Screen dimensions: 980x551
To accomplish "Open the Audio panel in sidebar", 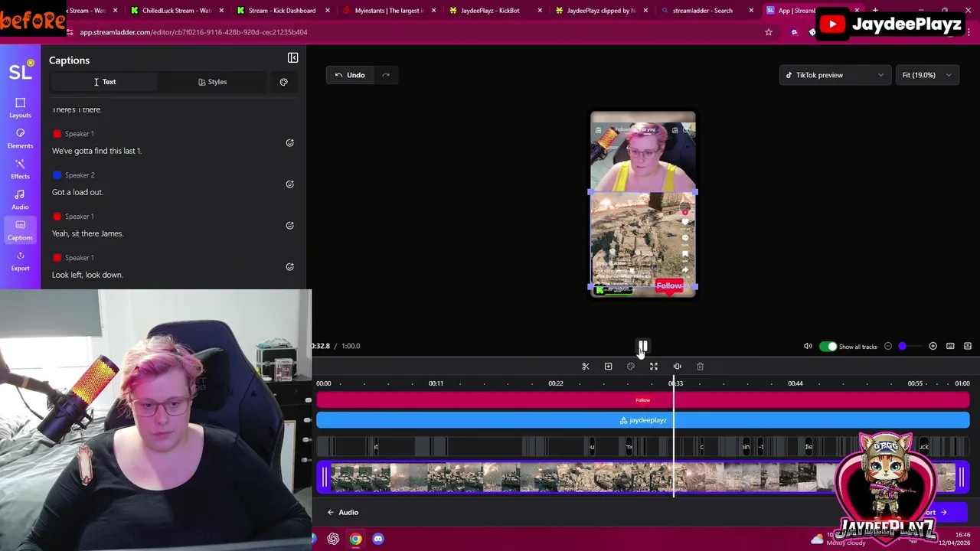I will coord(20,200).
